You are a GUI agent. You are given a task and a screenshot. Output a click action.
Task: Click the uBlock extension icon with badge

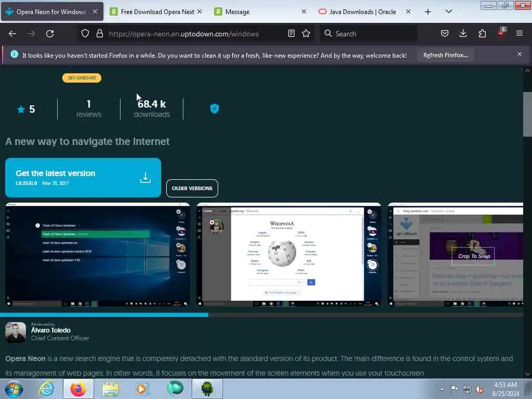tap(501, 33)
